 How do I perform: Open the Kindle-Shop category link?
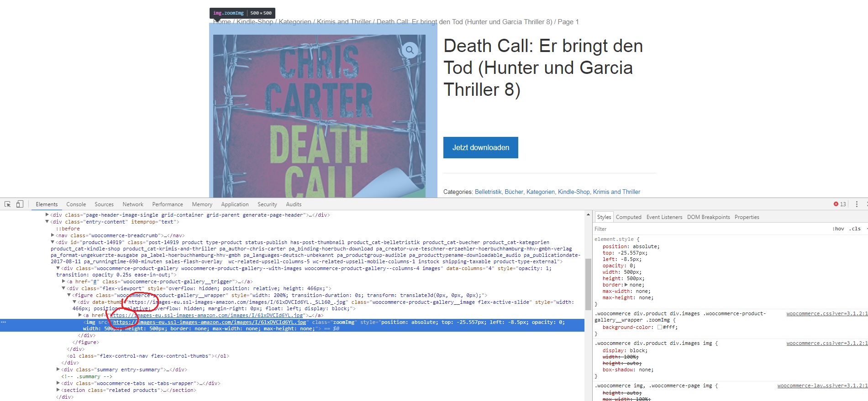(x=574, y=192)
